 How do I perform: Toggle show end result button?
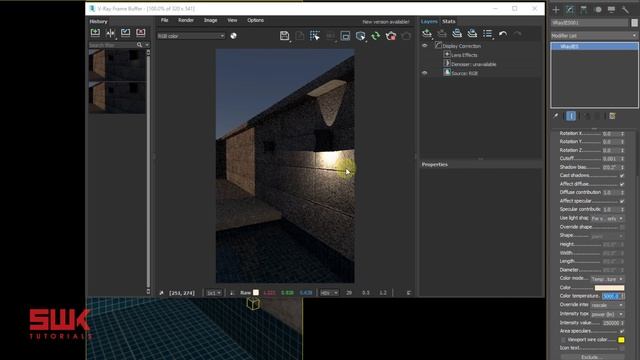coord(571,116)
